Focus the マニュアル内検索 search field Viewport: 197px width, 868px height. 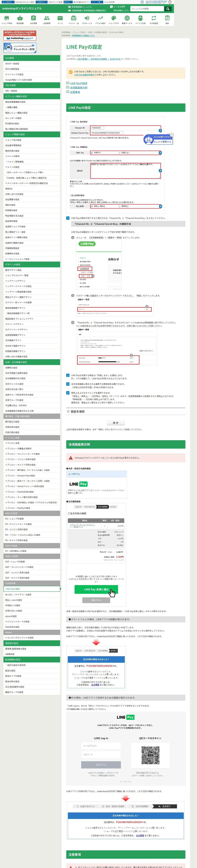click(x=147, y=9)
